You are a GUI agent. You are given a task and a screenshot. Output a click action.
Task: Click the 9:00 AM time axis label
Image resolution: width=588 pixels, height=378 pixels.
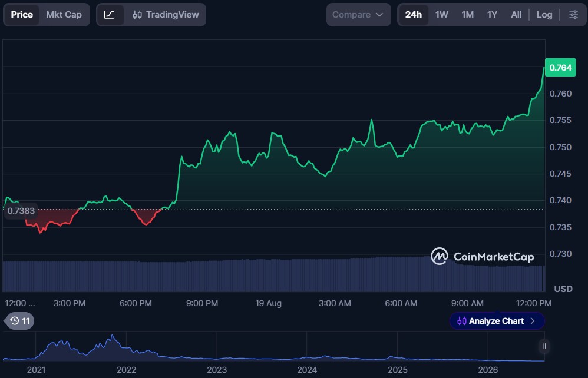pyautogui.click(x=467, y=303)
